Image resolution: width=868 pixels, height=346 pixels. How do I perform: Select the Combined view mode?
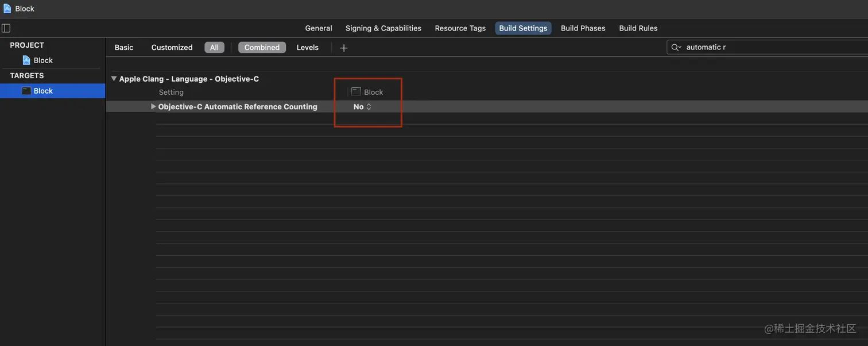262,48
